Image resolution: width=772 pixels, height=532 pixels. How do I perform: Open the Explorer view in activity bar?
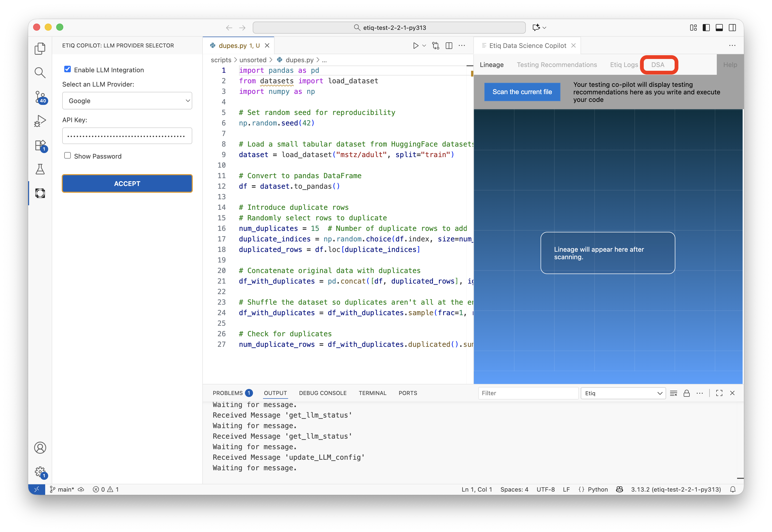click(40, 49)
